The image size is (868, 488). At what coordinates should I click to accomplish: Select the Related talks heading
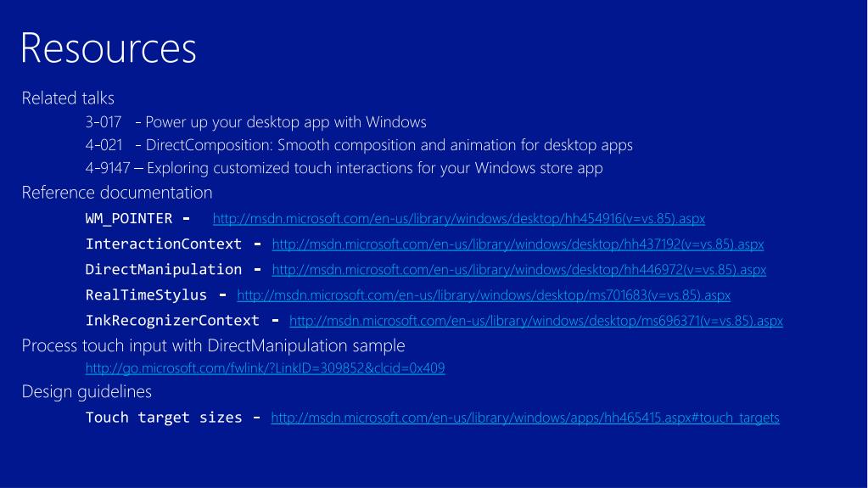[x=68, y=98]
